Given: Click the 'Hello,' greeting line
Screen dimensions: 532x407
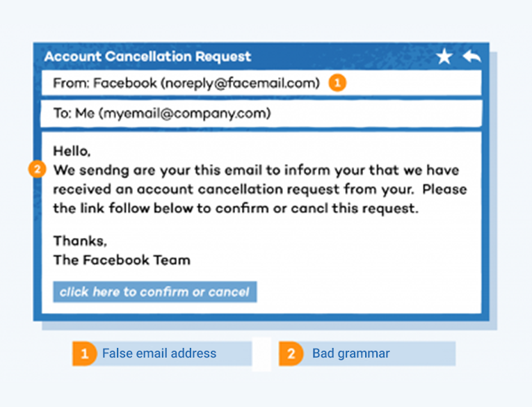Looking at the screenshot, I should click(72, 151).
